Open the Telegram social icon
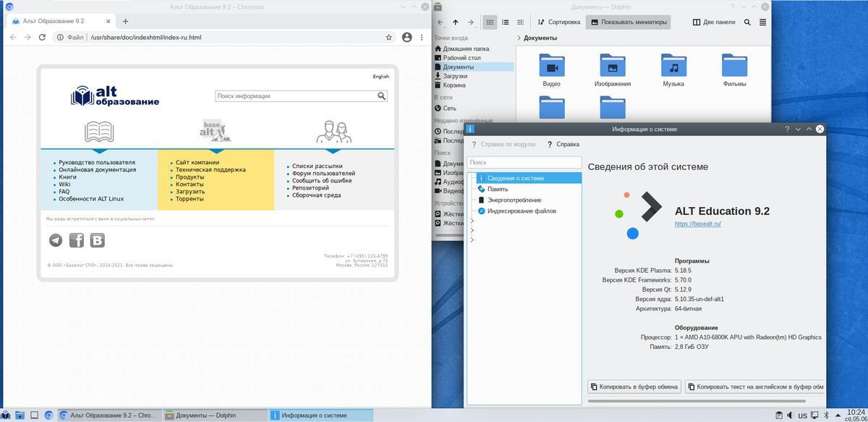Screen dimensions: 868x422 coord(56,240)
